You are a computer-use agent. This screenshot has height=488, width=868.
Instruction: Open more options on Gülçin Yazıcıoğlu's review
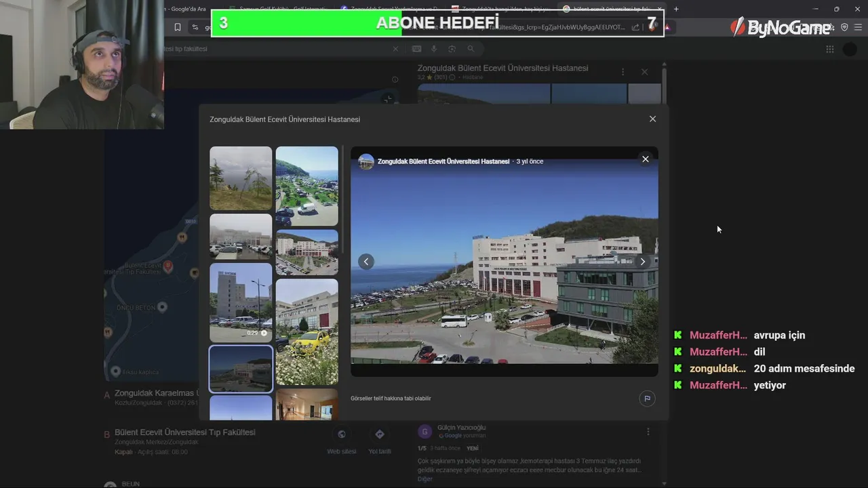pyautogui.click(x=648, y=432)
